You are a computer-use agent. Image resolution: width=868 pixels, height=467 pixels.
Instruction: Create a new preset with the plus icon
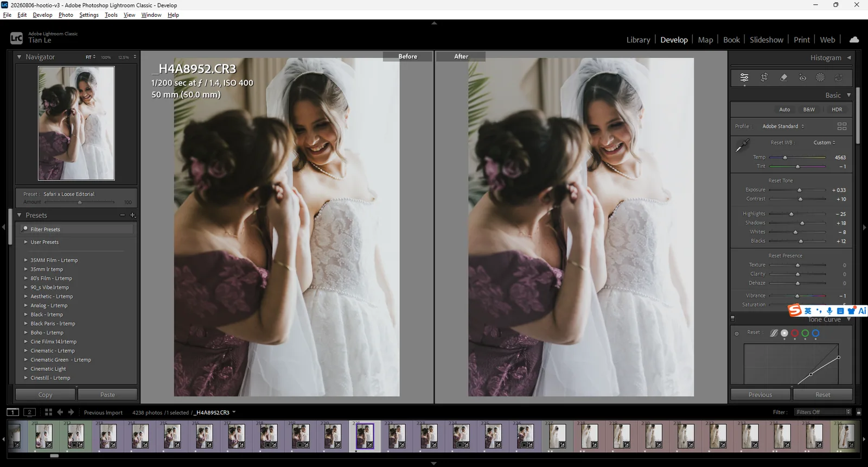tap(133, 216)
